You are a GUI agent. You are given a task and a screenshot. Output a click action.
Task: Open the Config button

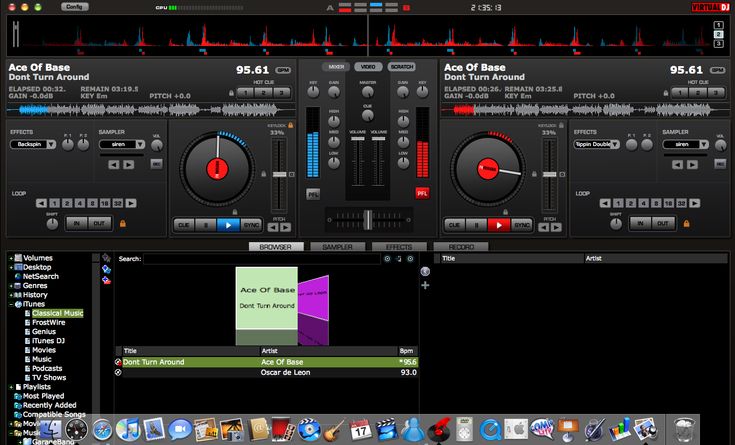[75, 7]
